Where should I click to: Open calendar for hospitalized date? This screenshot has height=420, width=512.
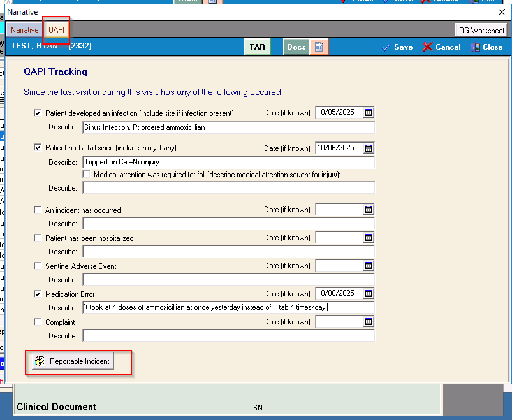pos(369,238)
